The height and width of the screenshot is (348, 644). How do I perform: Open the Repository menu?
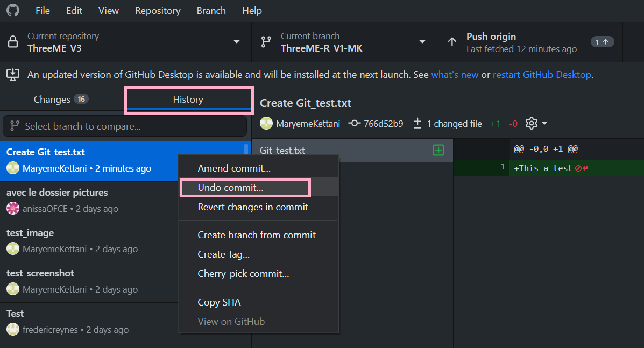(x=158, y=11)
